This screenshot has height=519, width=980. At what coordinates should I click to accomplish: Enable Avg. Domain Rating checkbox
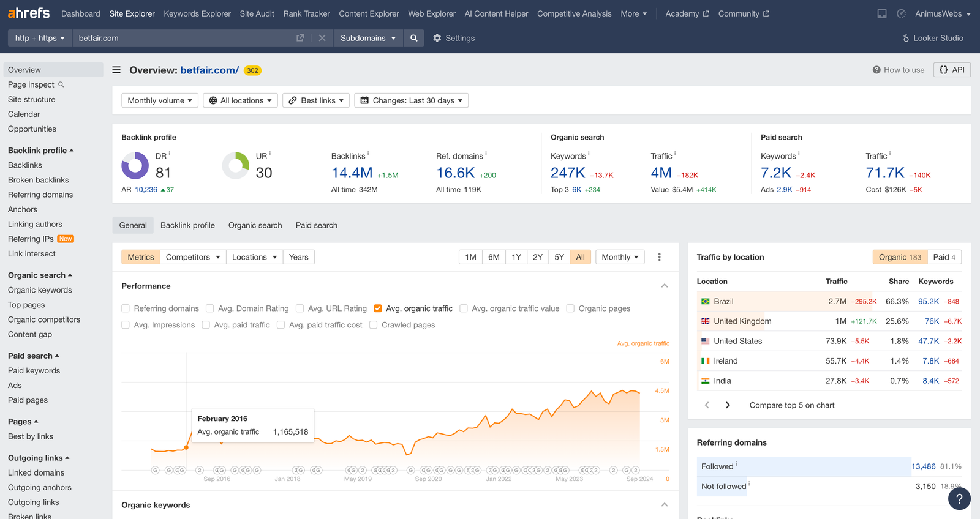click(209, 308)
